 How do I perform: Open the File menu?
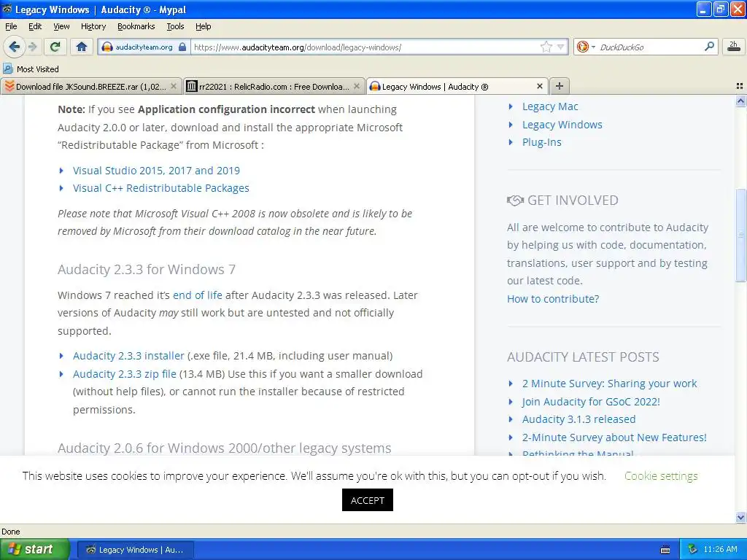[x=11, y=26]
